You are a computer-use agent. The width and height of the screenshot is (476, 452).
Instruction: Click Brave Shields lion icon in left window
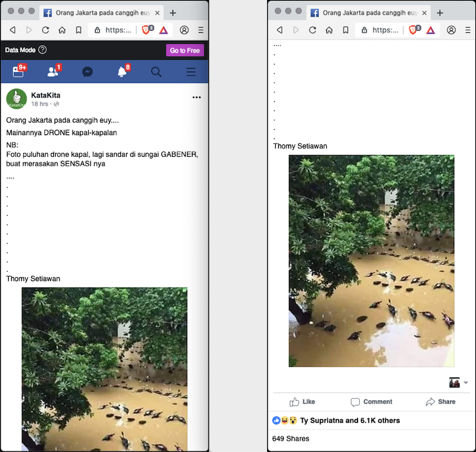coord(147,30)
